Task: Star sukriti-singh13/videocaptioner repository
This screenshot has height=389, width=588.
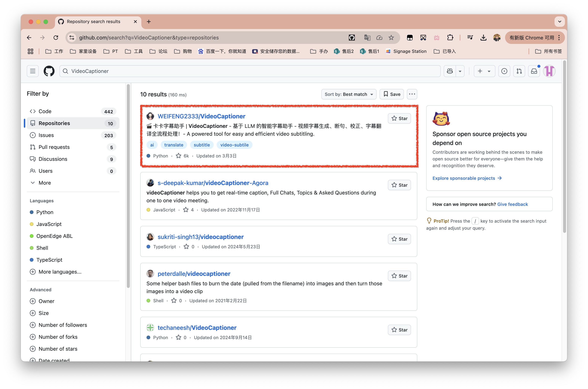Action: tap(399, 239)
